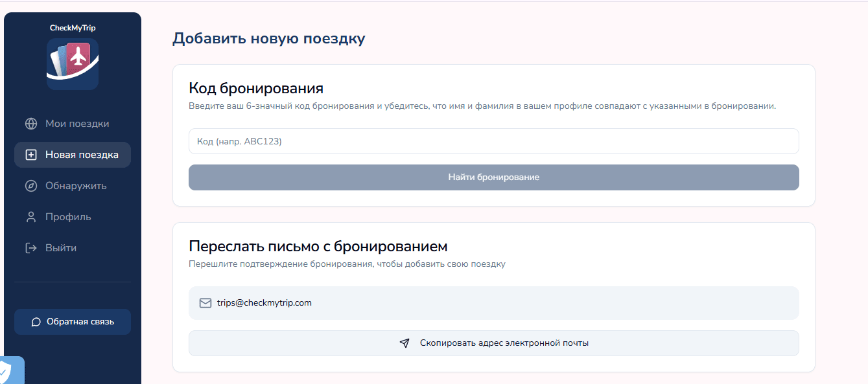This screenshot has width=868, height=384.
Task: Click the logout arrow icon beside Выйти
Action: [30, 248]
